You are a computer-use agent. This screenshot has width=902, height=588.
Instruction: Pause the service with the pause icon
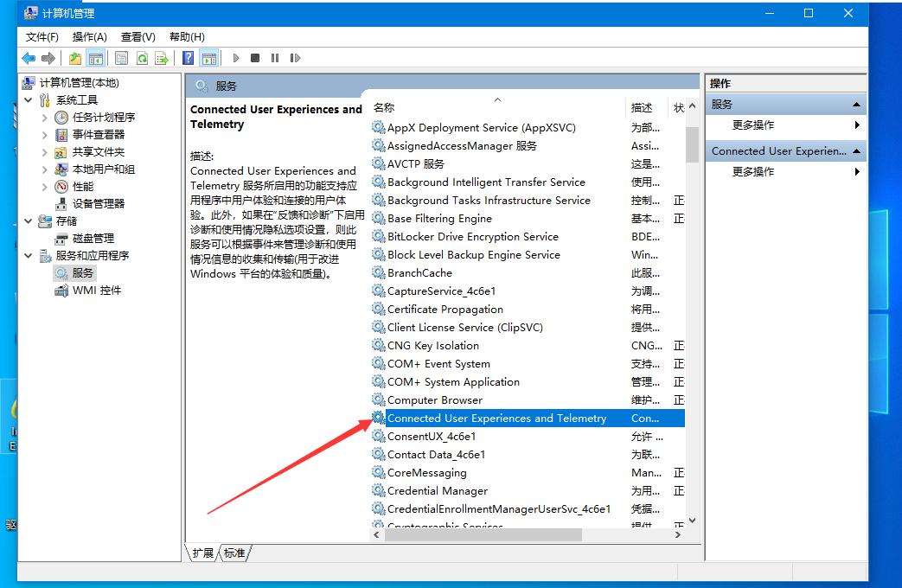click(x=276, y=58)
